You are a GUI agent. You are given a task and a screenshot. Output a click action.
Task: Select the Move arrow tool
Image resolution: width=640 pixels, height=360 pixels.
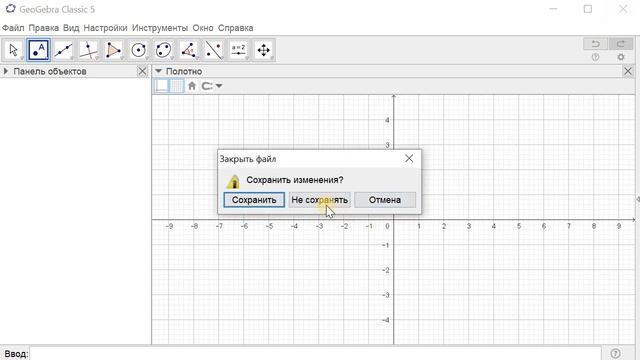pos(13,50)
